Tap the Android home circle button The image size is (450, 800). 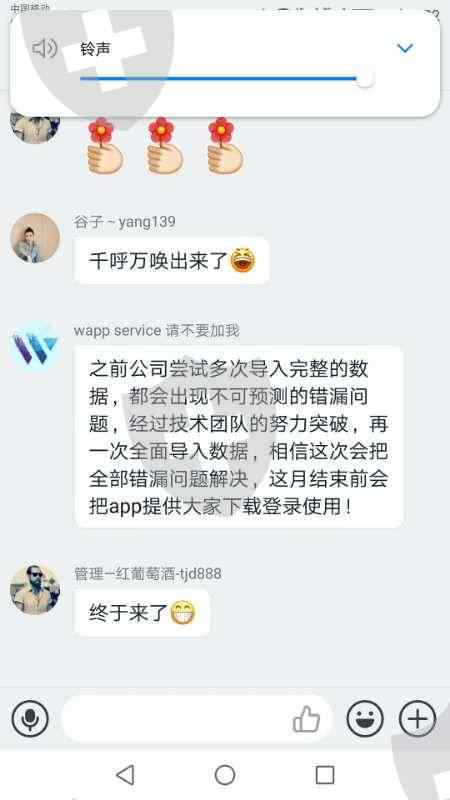tap(225, 775)
